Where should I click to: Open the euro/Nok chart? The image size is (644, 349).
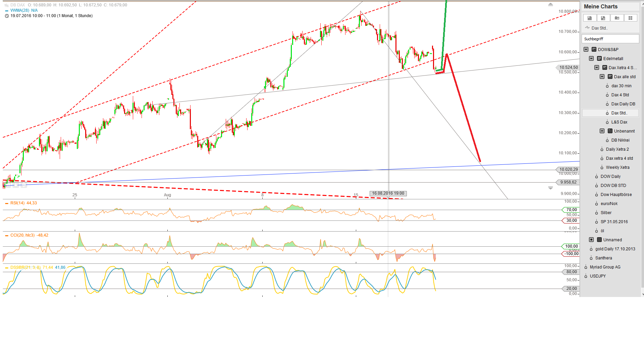click(609, 204)
